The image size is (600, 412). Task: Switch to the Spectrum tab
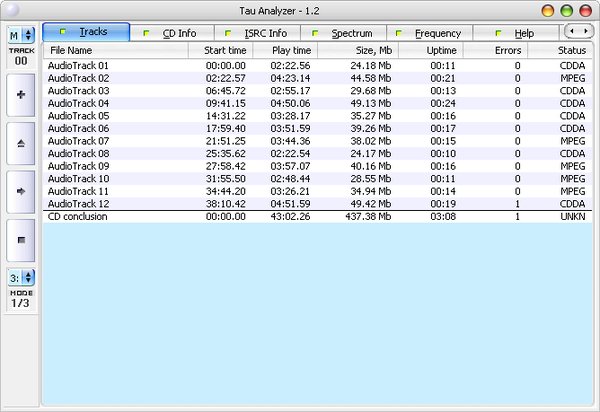click(344, 33)
